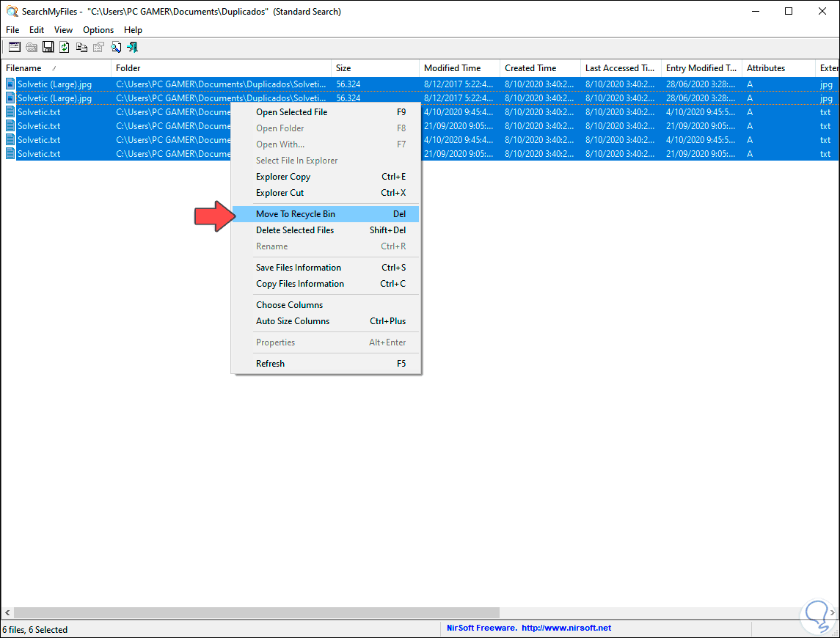Open the Help menu

(x=133, y=30)
